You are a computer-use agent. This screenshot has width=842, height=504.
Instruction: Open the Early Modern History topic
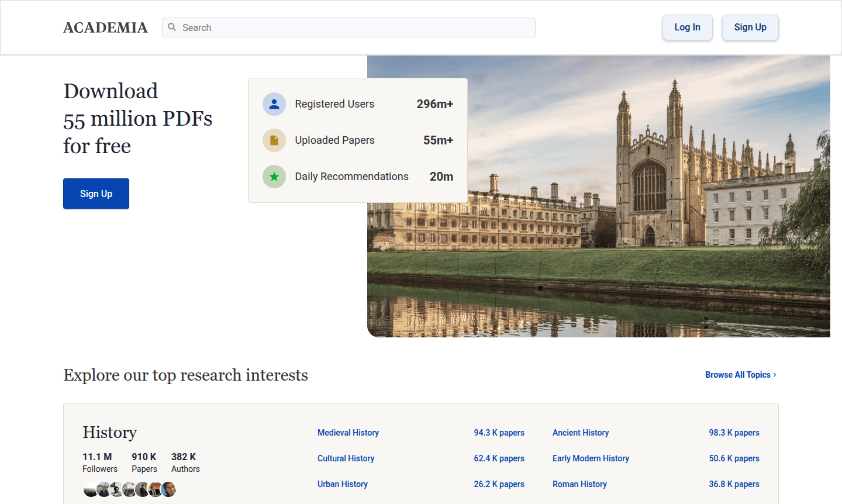click(x=591, y=458)
